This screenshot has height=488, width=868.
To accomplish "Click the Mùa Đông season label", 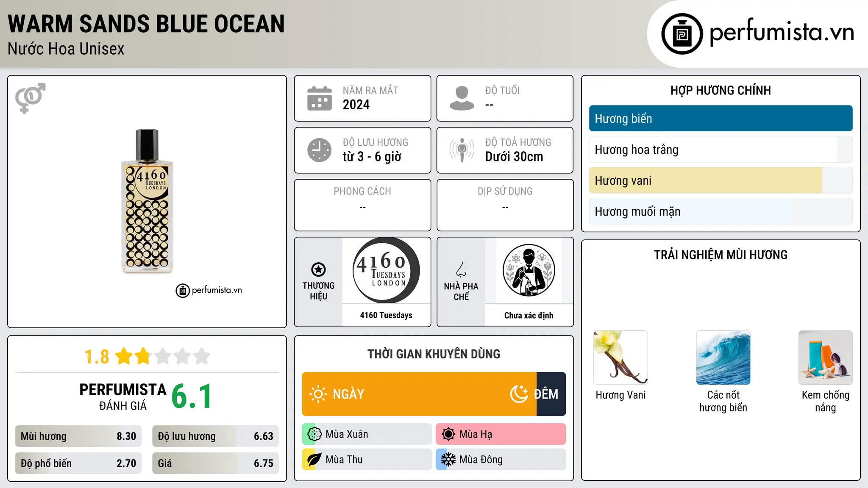I will click(481, 460).
